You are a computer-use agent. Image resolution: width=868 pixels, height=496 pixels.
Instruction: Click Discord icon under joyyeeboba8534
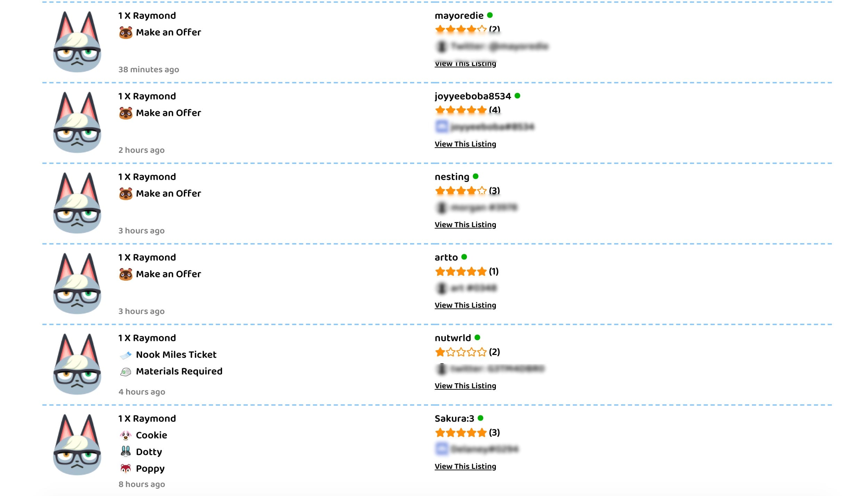[441, 126]
